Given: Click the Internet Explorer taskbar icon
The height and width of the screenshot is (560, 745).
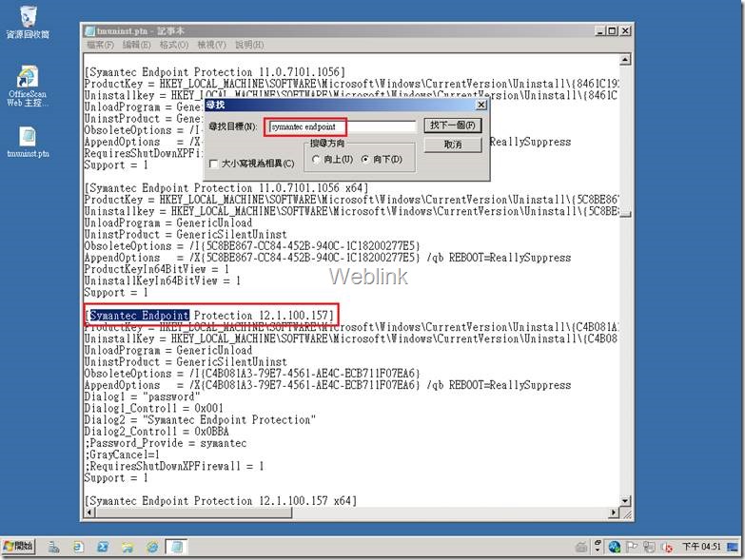Looking at the screenshot, I should (152, 547).
